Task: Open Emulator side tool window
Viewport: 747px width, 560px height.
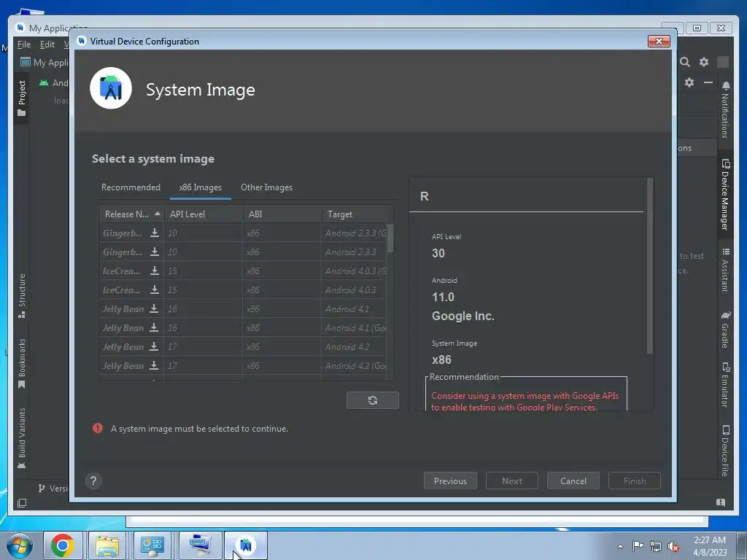Action: click(x=725, y=385)
